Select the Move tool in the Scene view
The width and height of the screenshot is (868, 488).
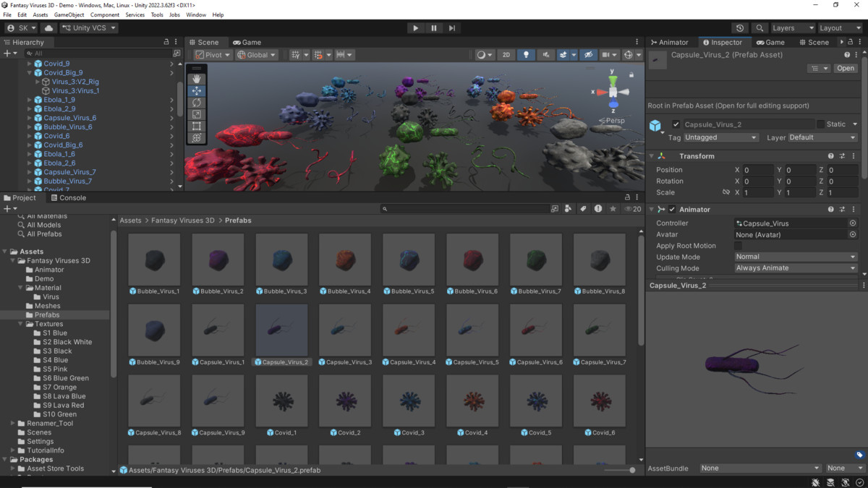(x=196, y=90)
